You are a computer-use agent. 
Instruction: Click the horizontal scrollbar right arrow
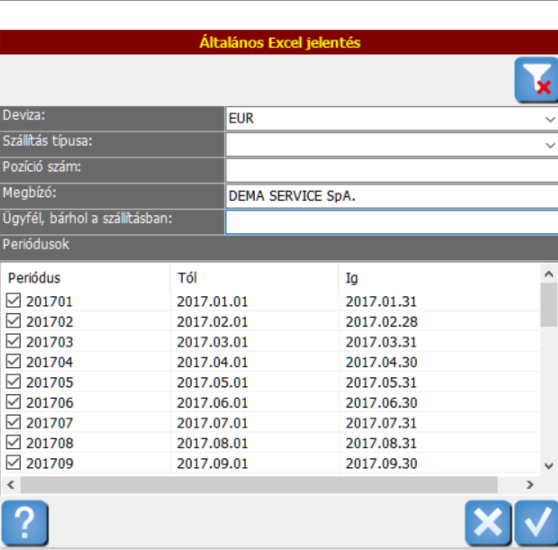(530, 485)
